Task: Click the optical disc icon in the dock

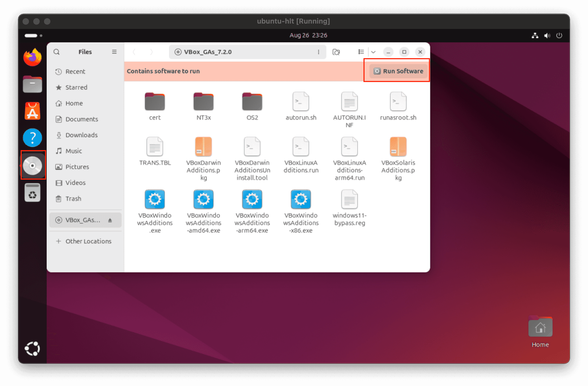Action: [32, 166]
